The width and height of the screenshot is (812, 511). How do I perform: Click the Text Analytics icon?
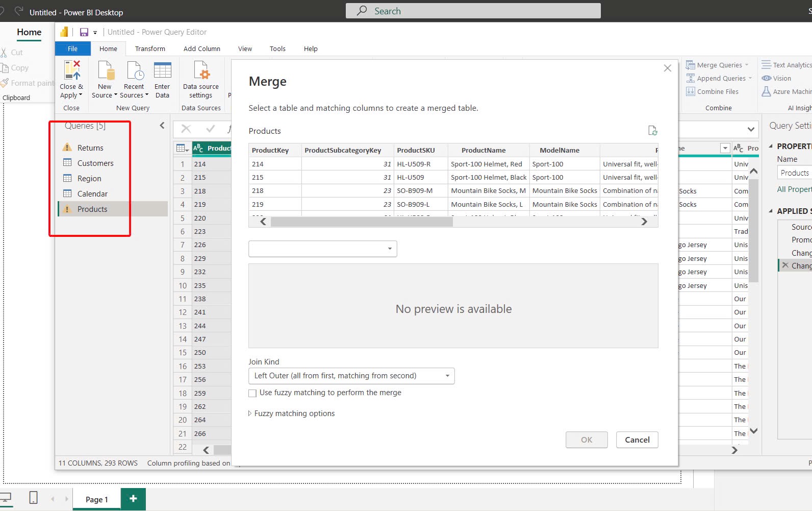click(766, 65)
